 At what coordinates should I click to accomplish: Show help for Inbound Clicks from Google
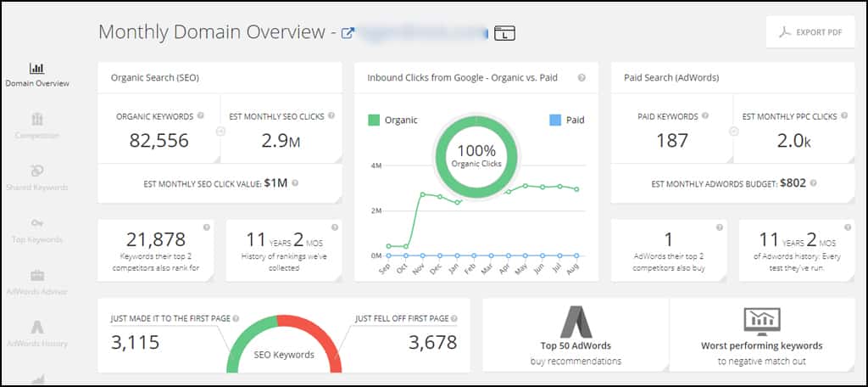pyautogui.click(x=581, y=78)
